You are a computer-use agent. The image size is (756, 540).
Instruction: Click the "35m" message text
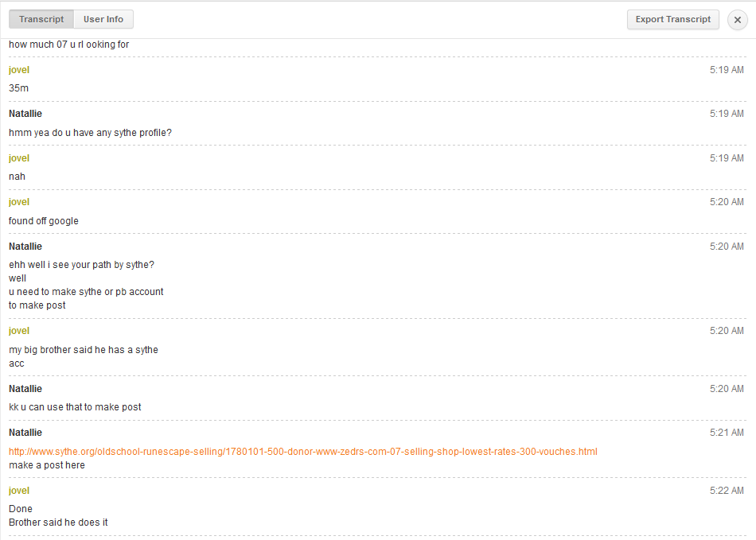tap(18, 88)
